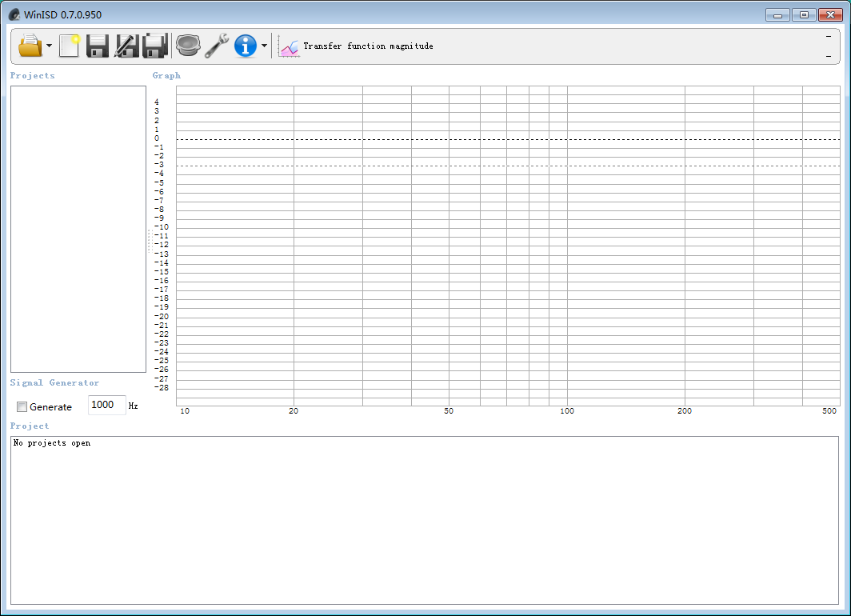851x616 pixels.
Task: Select the Transfer function magnitude label
Action: tap(368, 46)
